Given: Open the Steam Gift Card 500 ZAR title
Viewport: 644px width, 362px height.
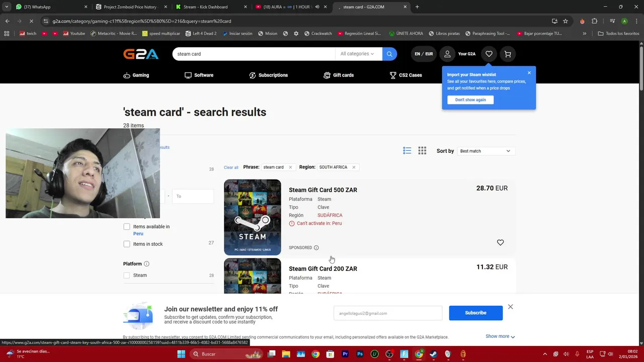Looking at the screenshot, I should [x=323, y=190].
